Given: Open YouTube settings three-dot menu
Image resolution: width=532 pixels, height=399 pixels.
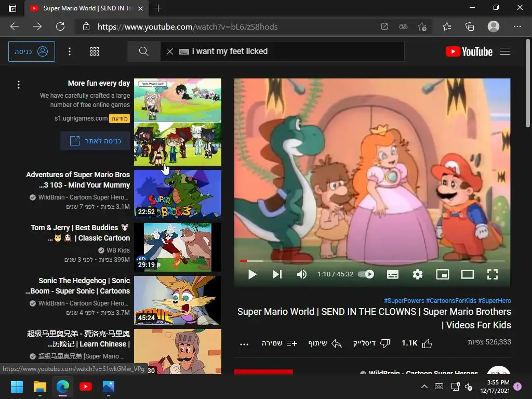Looking at the screenshot, I should pyautogui.click(x=70, y=51).
